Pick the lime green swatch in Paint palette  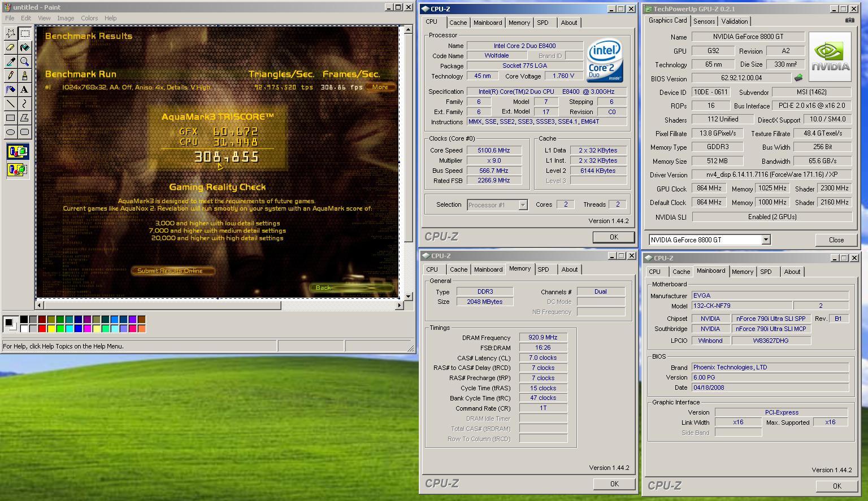(60, 328)
